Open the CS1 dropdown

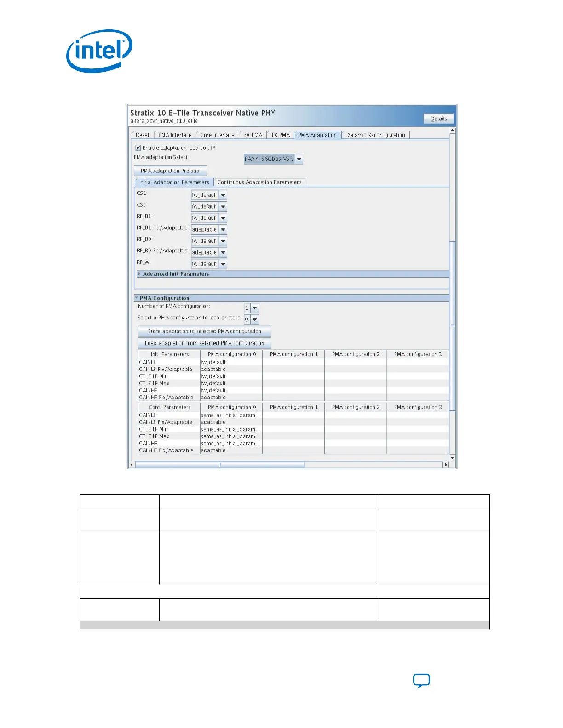tap(209, 195)
